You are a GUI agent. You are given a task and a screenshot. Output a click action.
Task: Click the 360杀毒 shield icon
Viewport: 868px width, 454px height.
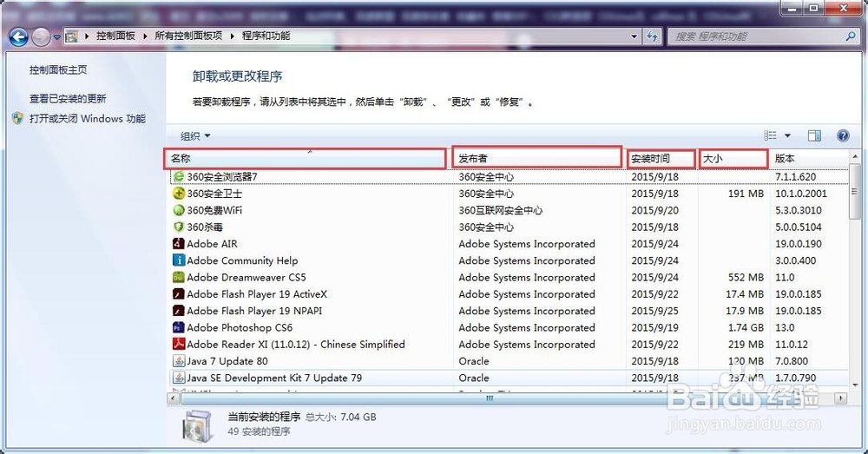pyautogui.click(x=178, y=227)
